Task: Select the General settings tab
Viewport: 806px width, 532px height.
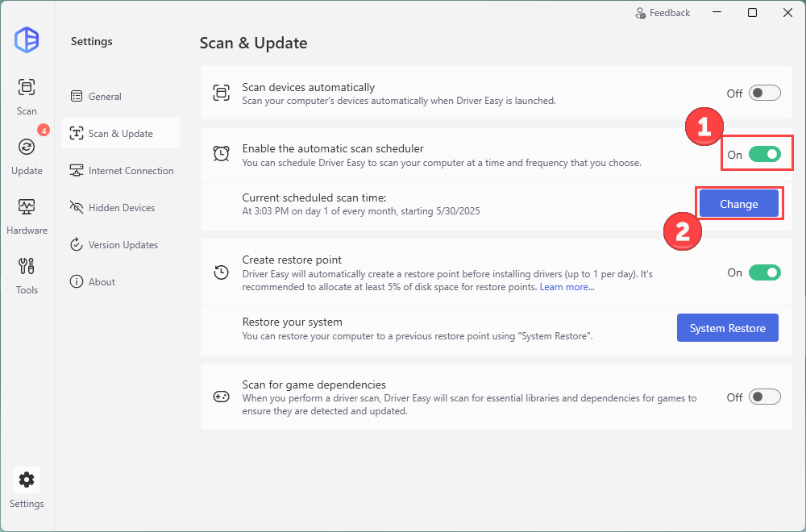Action: click(x=105, y=97)
